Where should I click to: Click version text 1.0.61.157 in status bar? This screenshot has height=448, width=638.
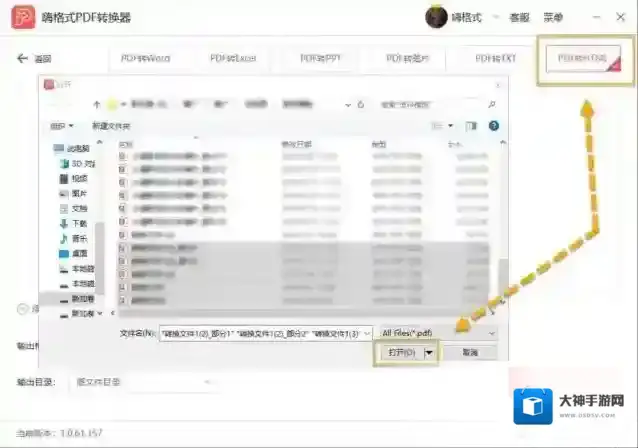(81, 433)
